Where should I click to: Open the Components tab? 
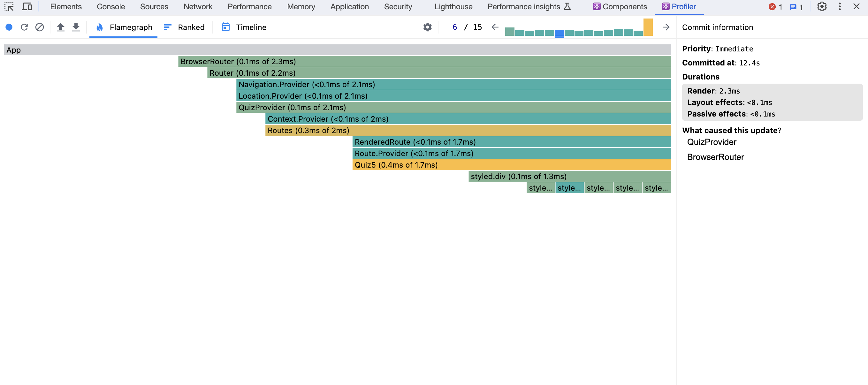point(620,7)
